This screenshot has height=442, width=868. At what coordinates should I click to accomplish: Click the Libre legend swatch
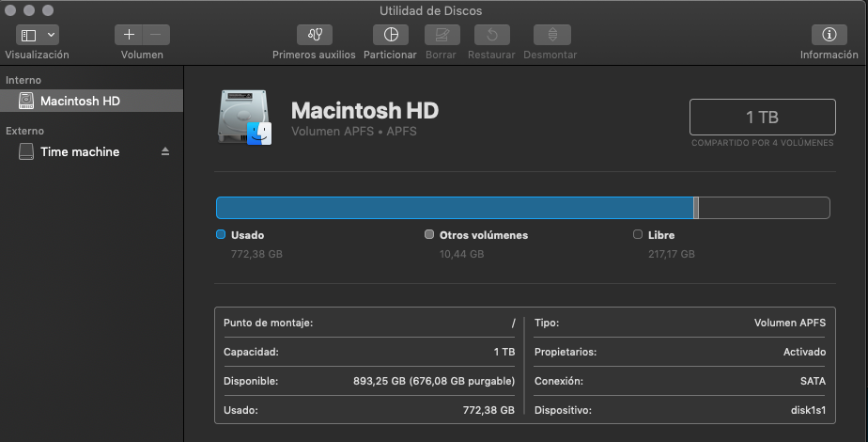(638, 234)
